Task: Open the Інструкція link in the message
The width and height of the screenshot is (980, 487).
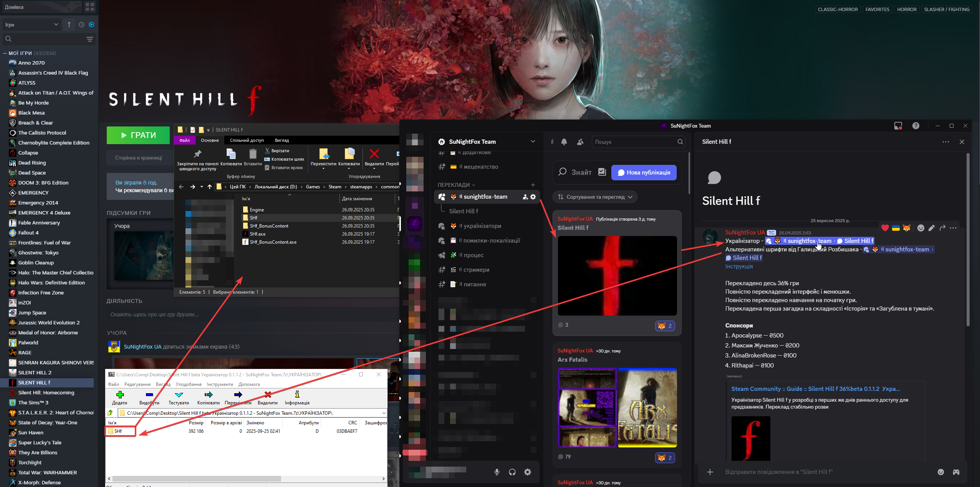Action: click(739, 266)
